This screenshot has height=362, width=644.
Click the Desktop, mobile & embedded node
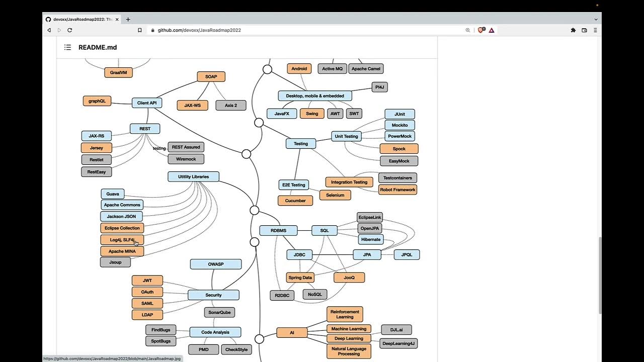click(315, 96)
